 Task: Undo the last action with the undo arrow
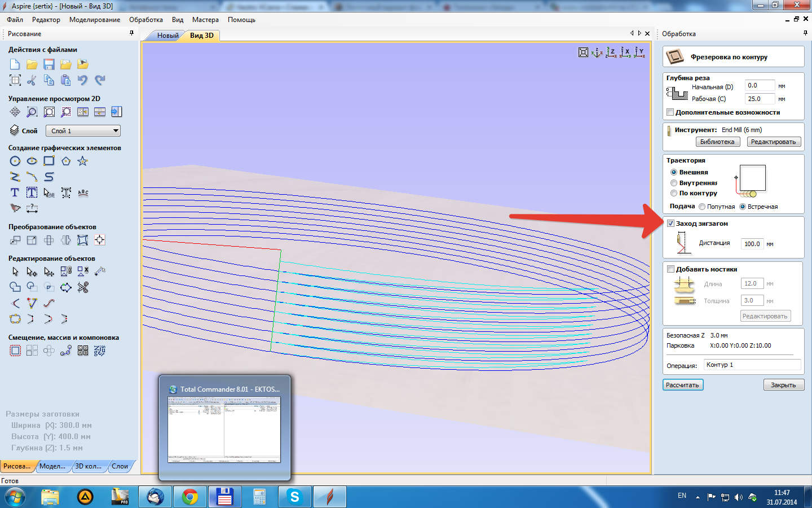click(83, 80)
